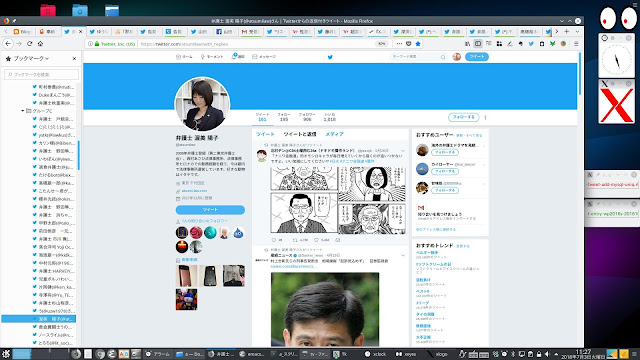
Task: Open Twitter messages envelope
Action: pos(264,57)
